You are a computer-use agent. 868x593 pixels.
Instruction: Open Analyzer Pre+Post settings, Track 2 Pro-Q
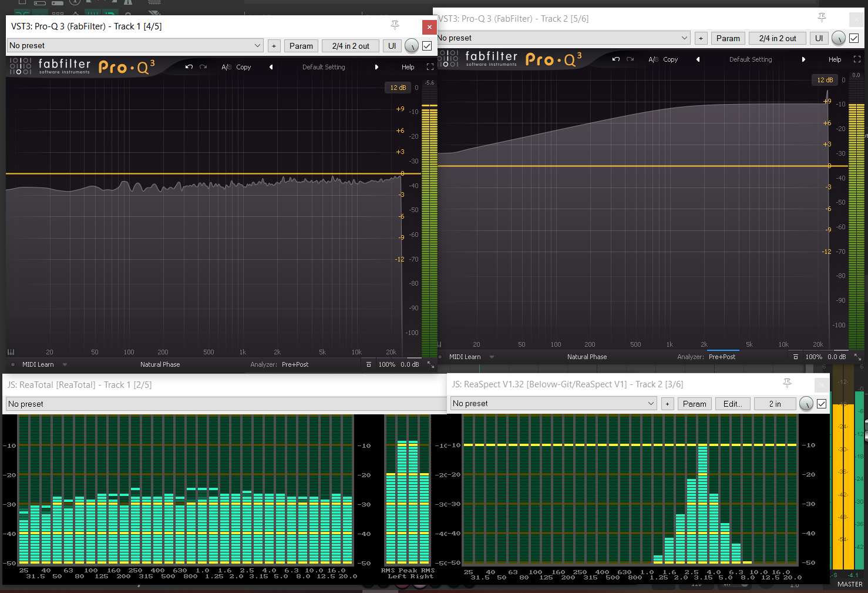click(722, 357)
